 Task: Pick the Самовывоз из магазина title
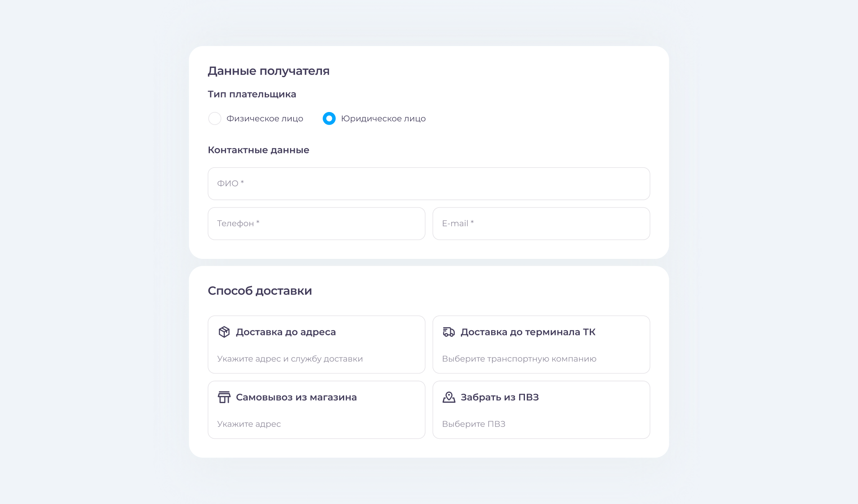[x=296, y=397]
